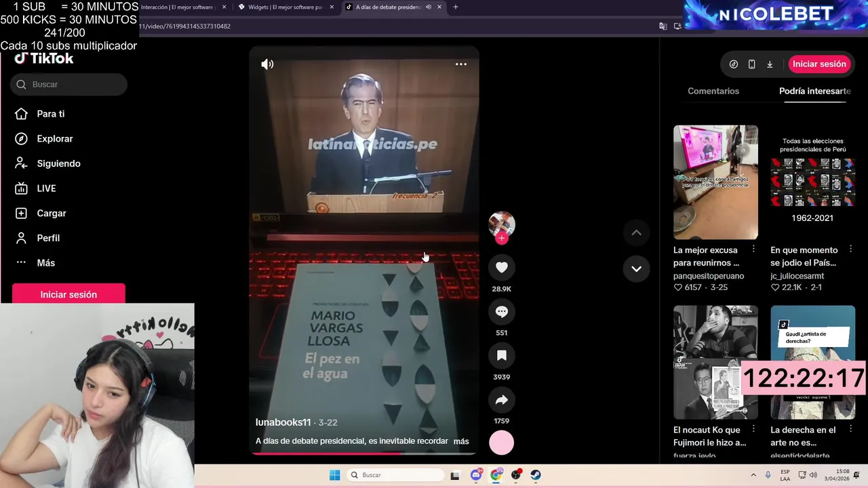Open options for La derecha en el arte
Viewport: 868px width, 488px height.
tap(850, 430)
